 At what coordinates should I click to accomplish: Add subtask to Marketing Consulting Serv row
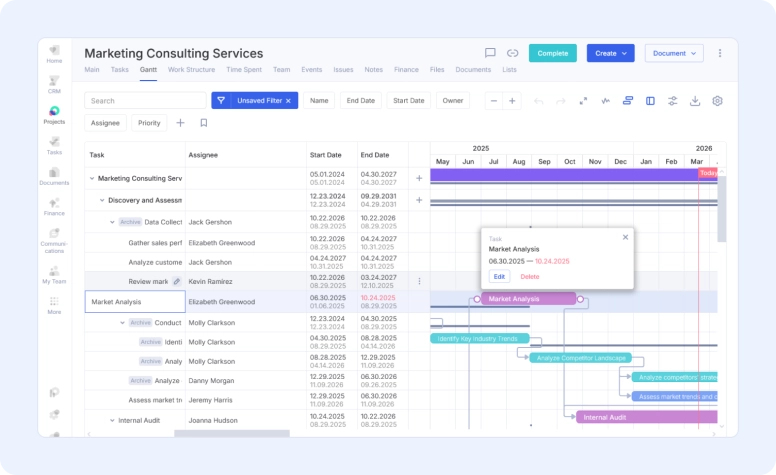[419, 178]
